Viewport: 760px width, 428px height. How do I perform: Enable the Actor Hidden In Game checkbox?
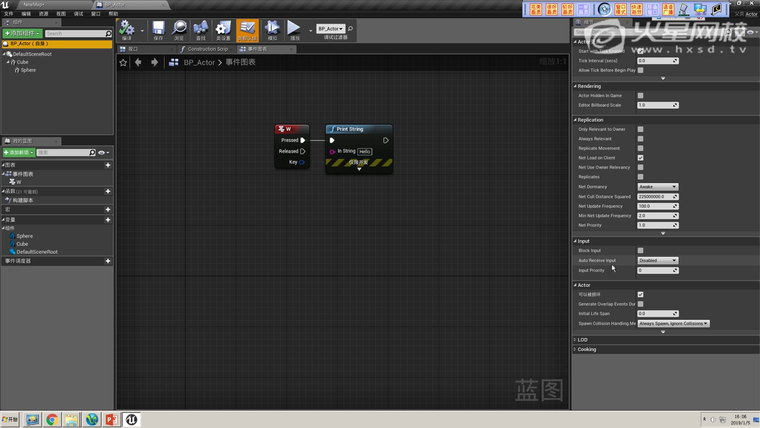pyautogui.click(x=640, y=95)
